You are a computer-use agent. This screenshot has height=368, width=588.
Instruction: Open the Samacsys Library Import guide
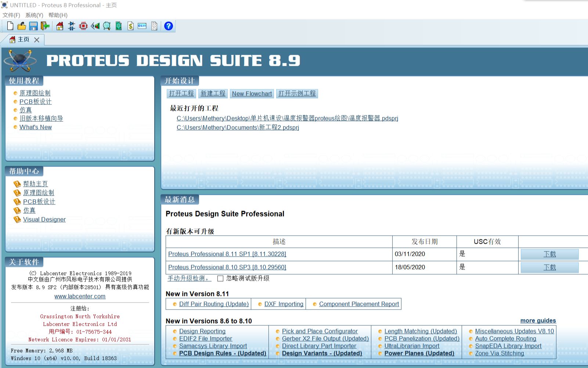213,346
